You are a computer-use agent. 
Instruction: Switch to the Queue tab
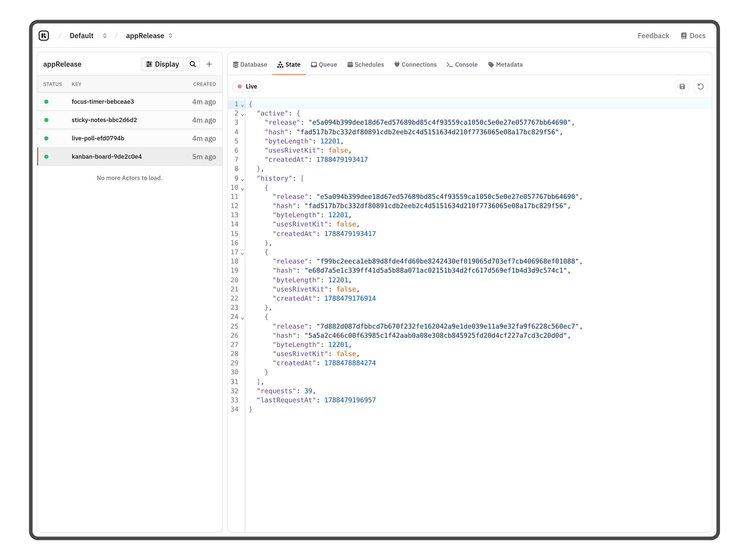324,64
